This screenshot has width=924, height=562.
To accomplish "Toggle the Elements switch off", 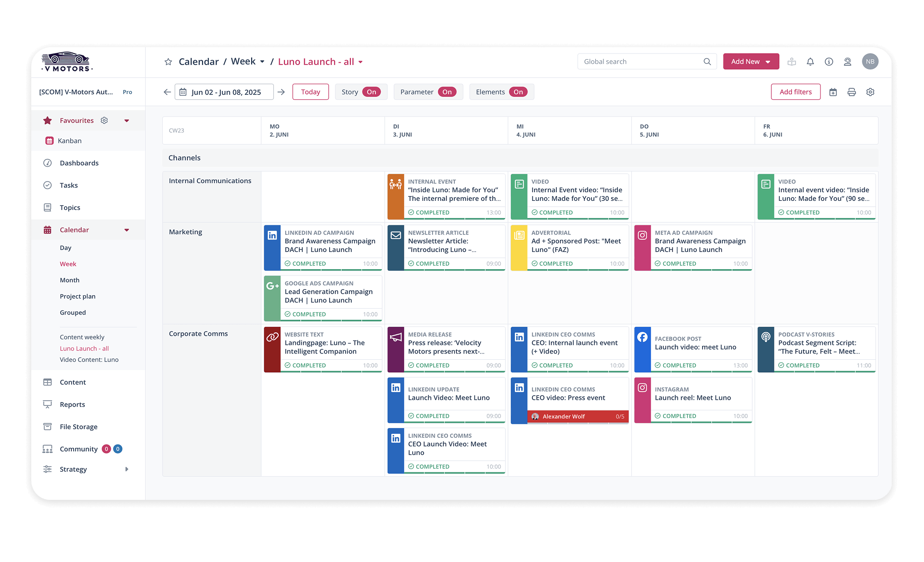I will pyautogui.click(x=518, y=92).
